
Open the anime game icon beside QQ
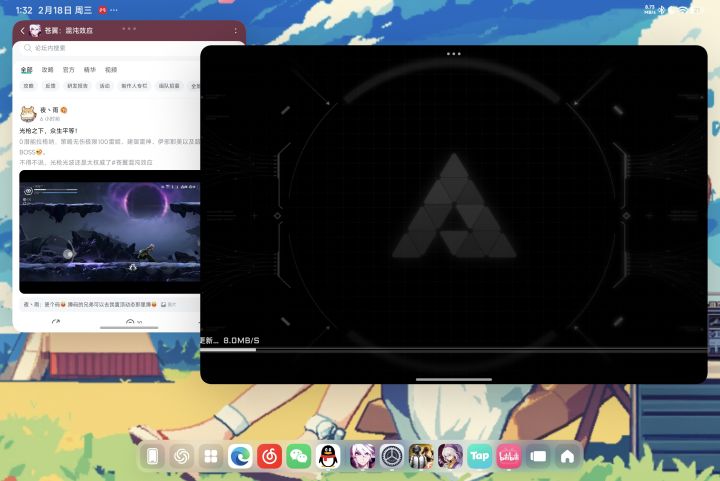pos(362,456)
